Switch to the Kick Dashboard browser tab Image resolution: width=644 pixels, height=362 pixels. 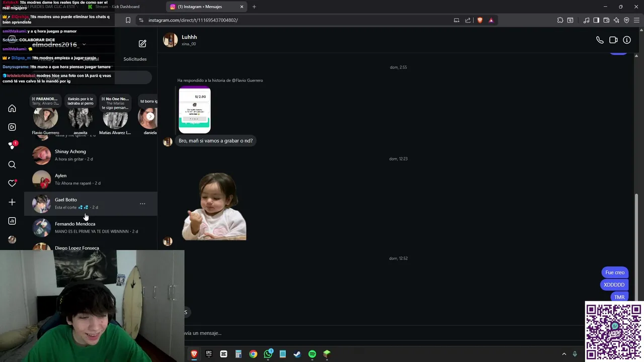[117, 7]
